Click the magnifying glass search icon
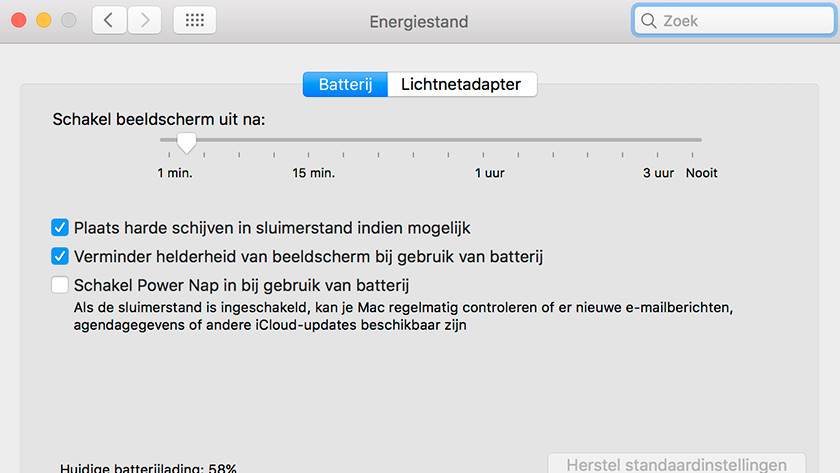The image size is (840, 473). 648,21
